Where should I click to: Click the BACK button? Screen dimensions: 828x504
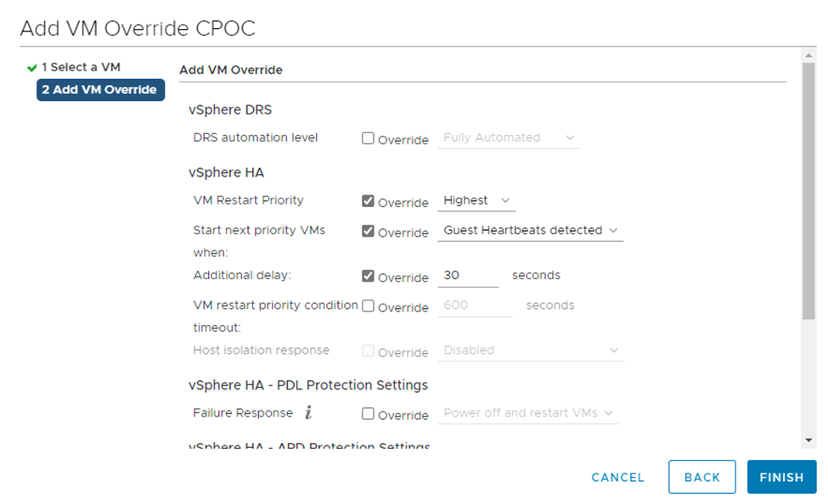click(701, 477)
